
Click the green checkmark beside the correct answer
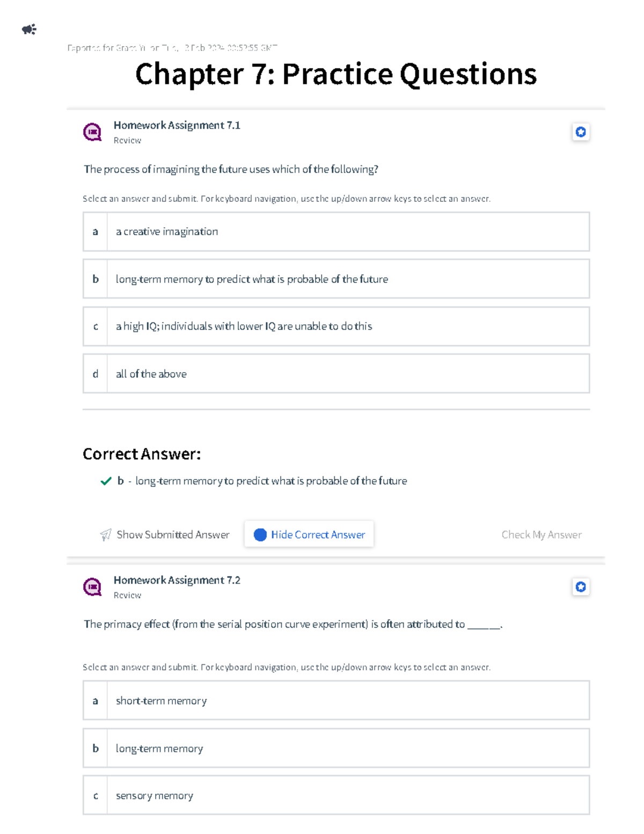tap(106, 481)
